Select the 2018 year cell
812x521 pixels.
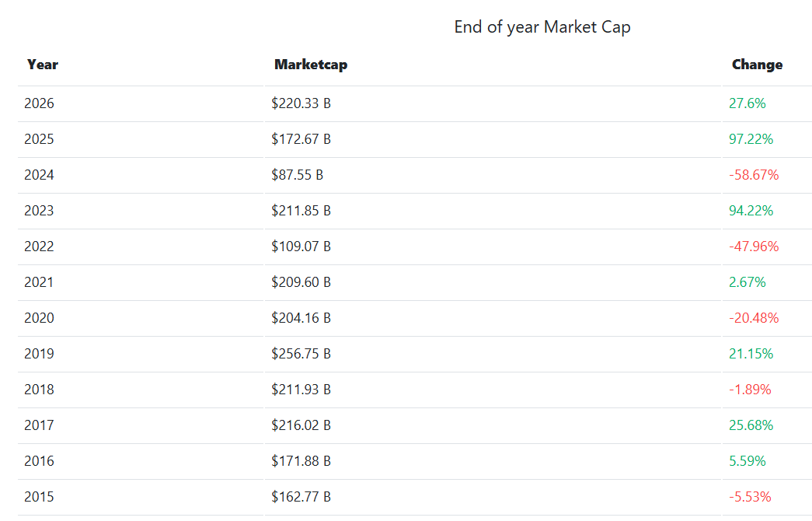tap(40, 390)
